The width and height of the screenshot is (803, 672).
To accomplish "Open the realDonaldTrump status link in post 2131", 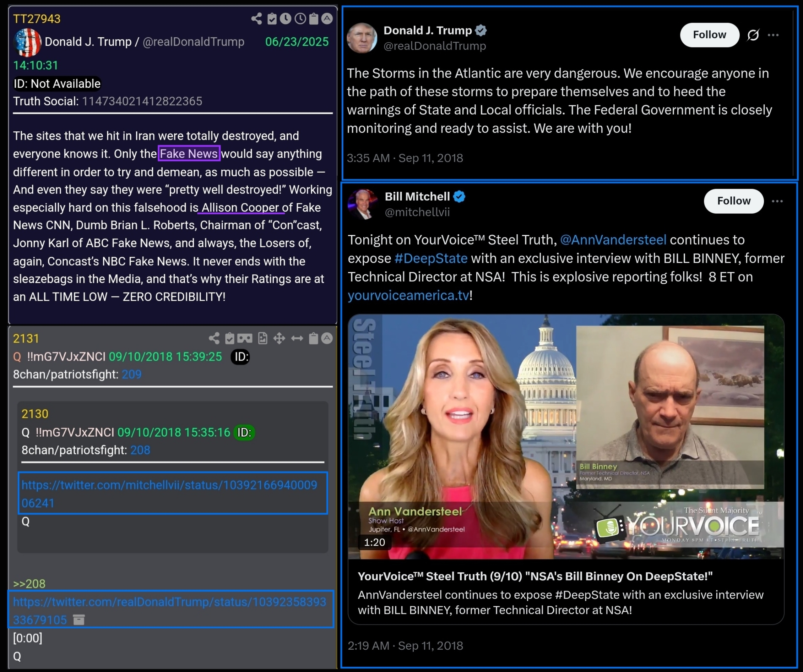I will point(170,611).
